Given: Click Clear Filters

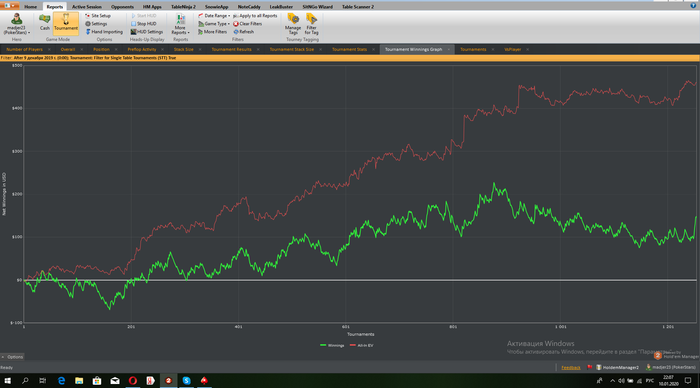Looking at the screenshot, I should point(247,24).
